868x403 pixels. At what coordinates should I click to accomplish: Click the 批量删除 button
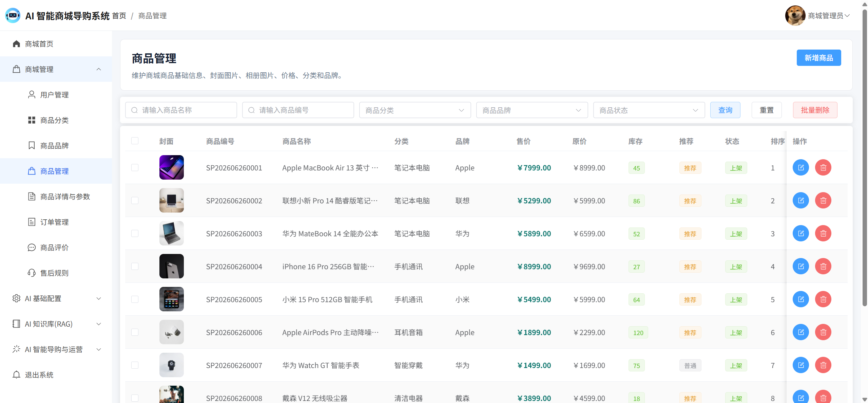pyautogui.click(x=815, y=110)
